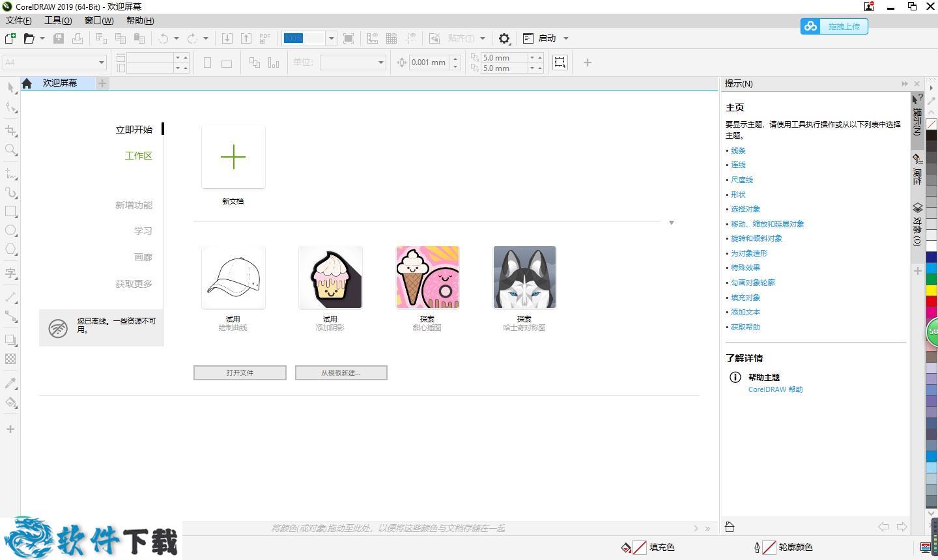
Task: Open the 工具(O) menu
Action: click(58, 20)
